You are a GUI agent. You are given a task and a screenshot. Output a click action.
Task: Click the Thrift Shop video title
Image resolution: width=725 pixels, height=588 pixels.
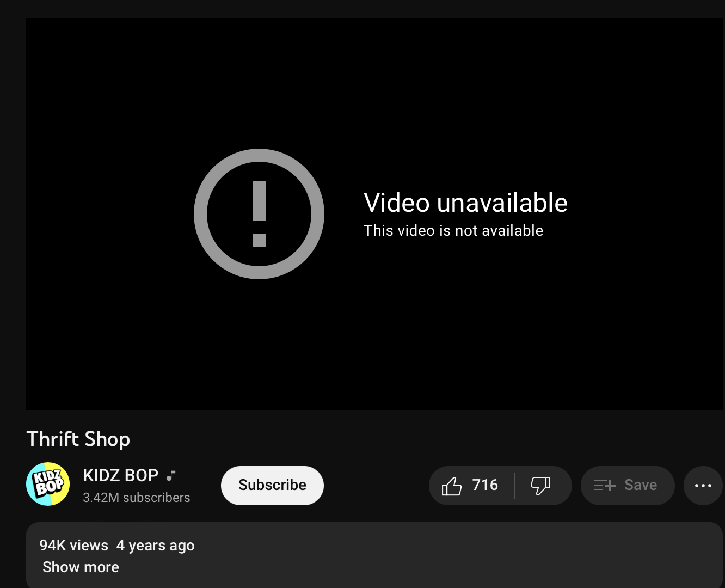[x=78, y=439]
